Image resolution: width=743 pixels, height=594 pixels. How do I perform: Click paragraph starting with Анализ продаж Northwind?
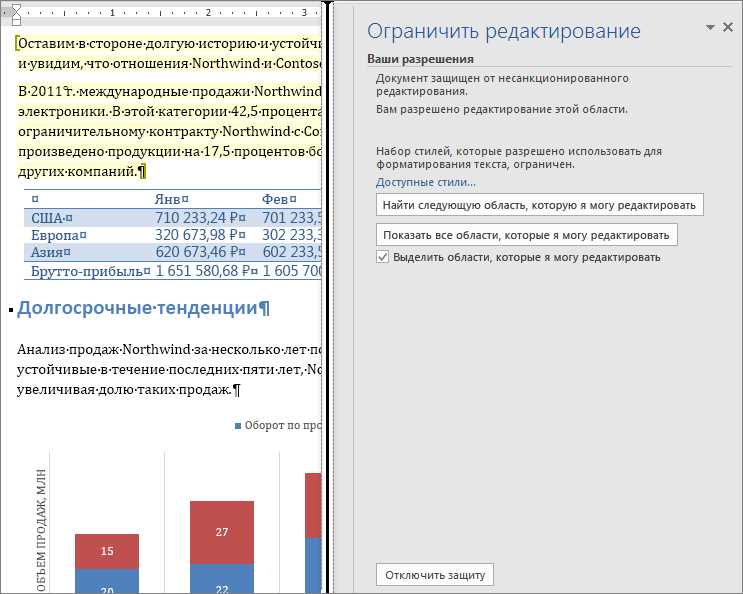tap(169, 369)
